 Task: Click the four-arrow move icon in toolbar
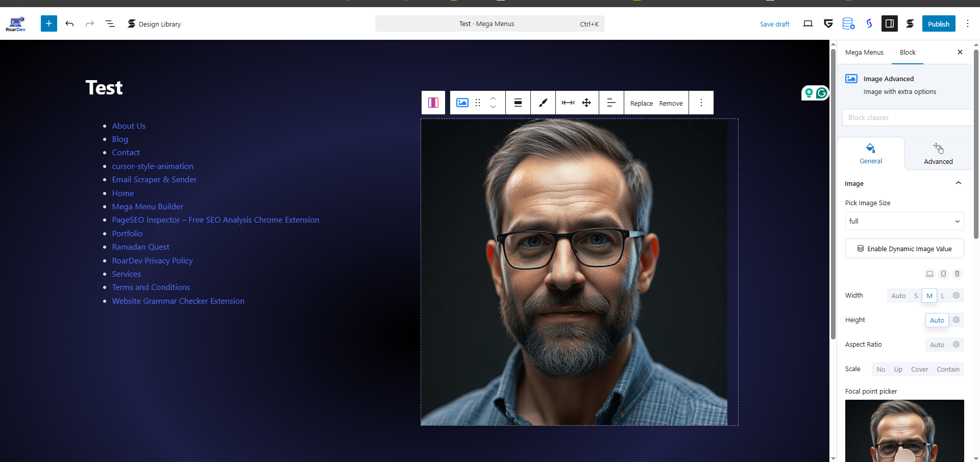[586, 103]
